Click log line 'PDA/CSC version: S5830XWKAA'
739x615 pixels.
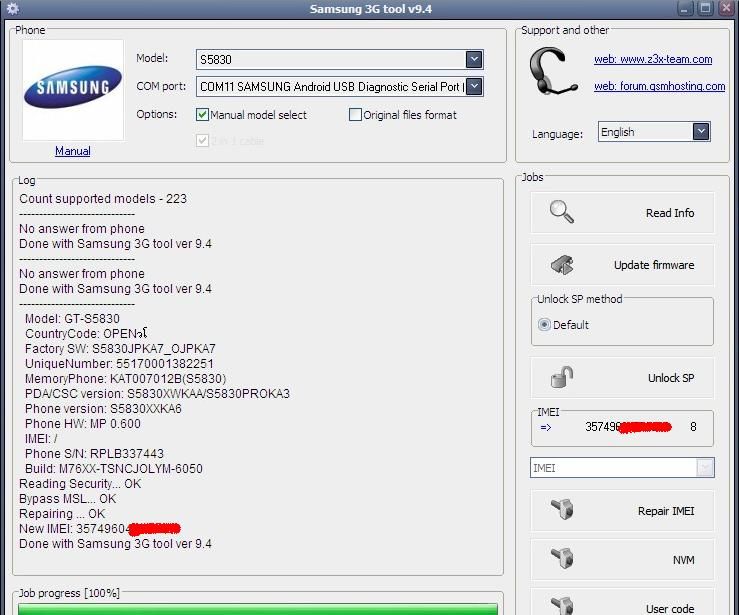tap(157, 394)
